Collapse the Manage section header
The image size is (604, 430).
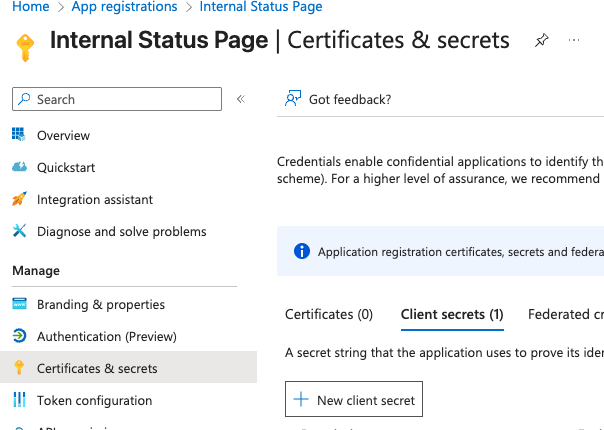36,270
